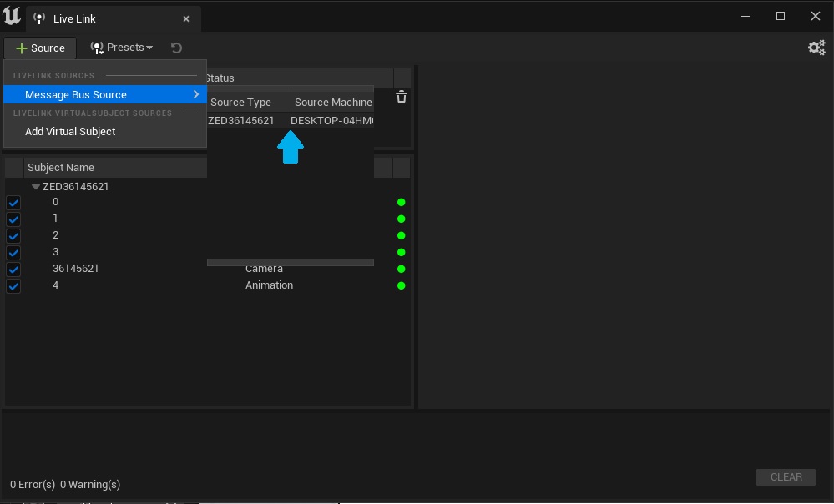Click green status dot for subject 4
The image size is (834, 504).
point(401,285)
